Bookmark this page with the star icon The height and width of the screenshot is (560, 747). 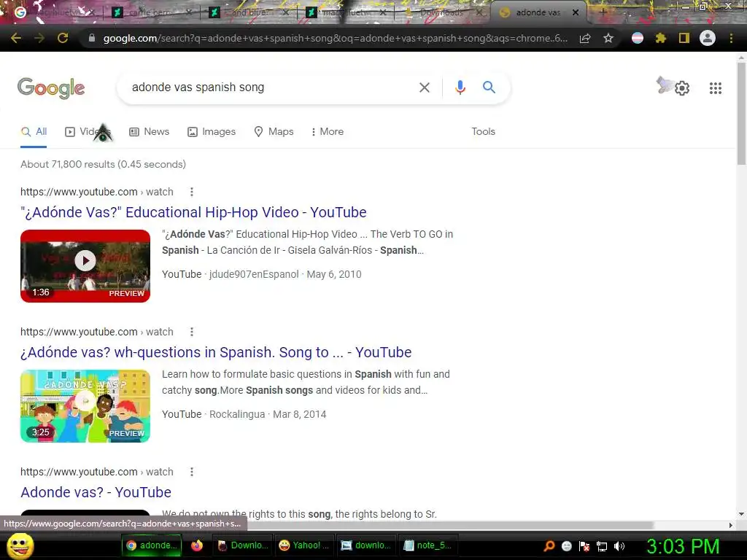608,38
